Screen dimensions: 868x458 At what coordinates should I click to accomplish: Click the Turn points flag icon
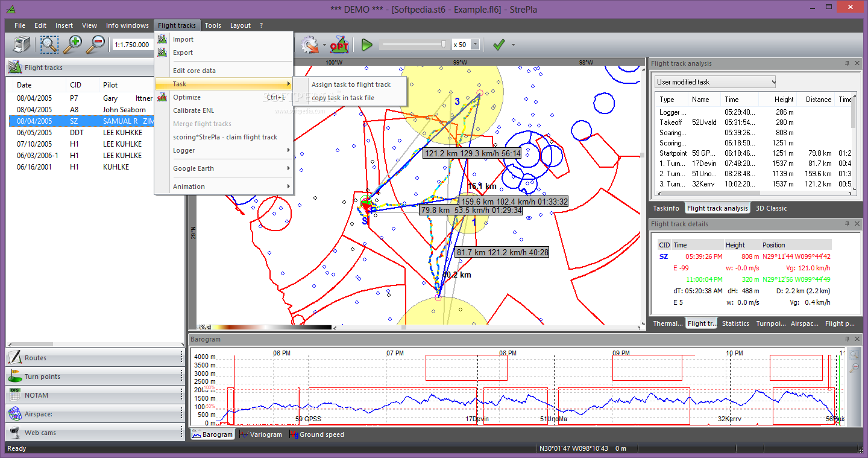(x=15, y=377)
